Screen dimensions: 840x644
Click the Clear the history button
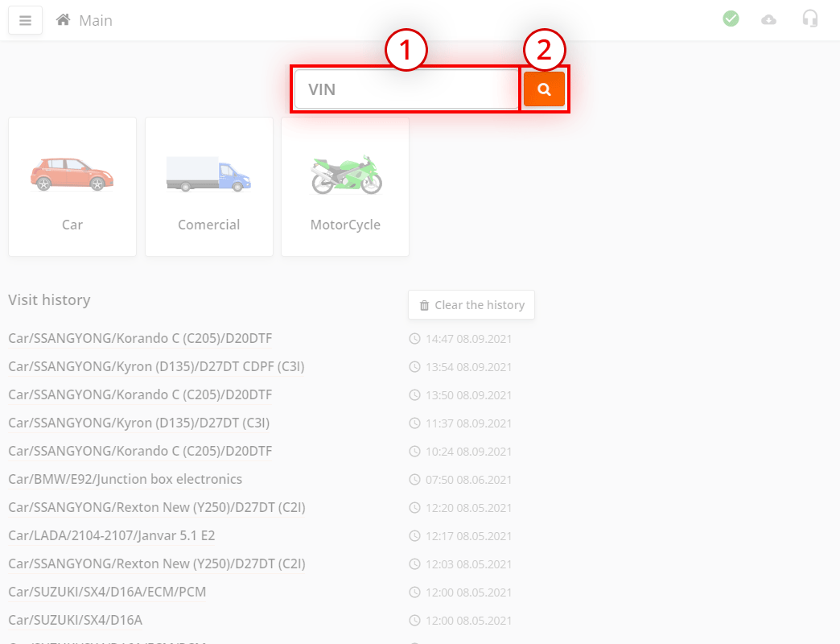pos(471,305)
